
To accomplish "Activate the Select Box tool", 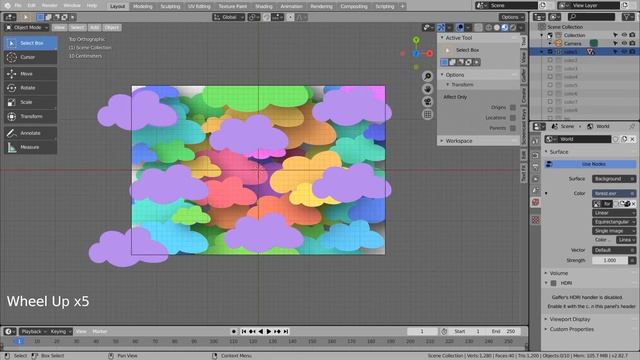I will [x=31, y=43].
